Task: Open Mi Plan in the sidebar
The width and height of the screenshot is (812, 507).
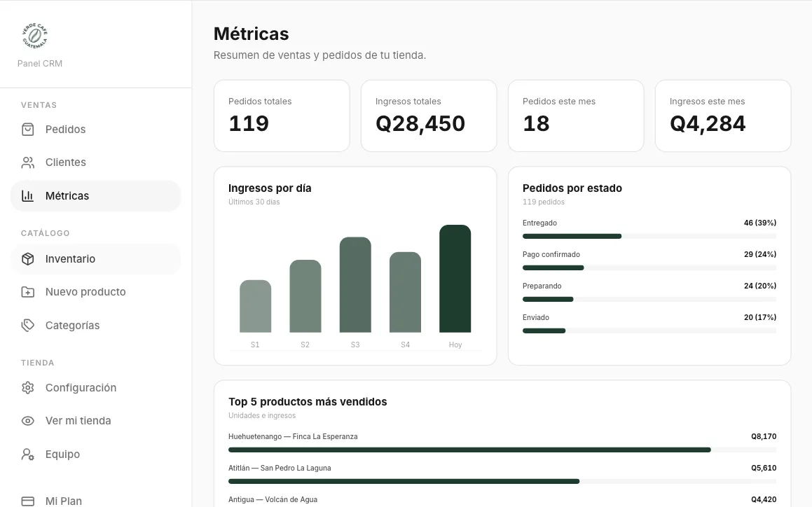Action: click(96, 501)
